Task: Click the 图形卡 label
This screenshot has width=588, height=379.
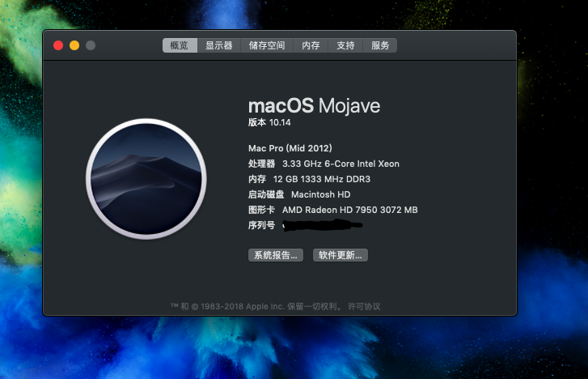Action: coord(261,210)
